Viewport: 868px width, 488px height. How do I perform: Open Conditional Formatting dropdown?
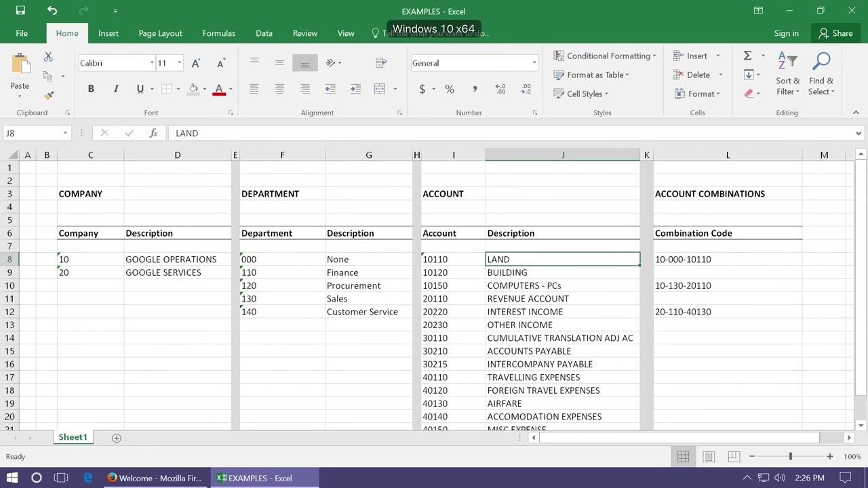pos(604,56)
